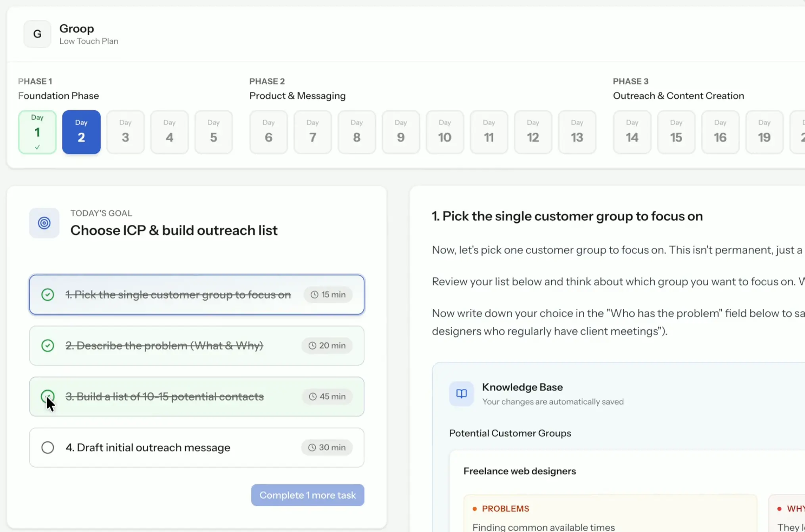Click the PROBLEMS label
This screenshot has height=532, width=805.
click(x=506, y=509)
